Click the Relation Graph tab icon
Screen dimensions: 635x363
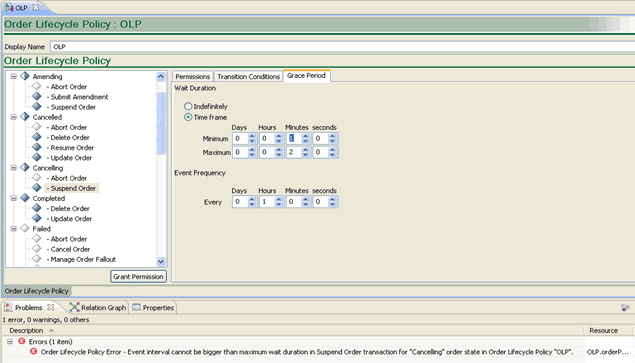point(74,307)
